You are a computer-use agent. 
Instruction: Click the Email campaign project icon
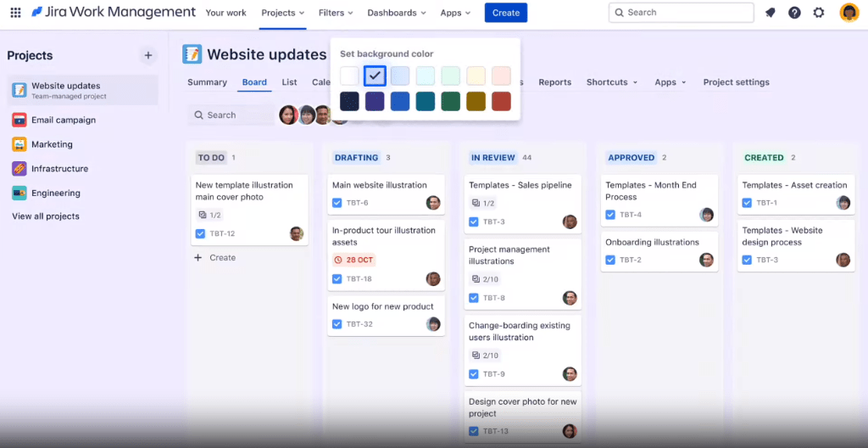click(19, 120)
